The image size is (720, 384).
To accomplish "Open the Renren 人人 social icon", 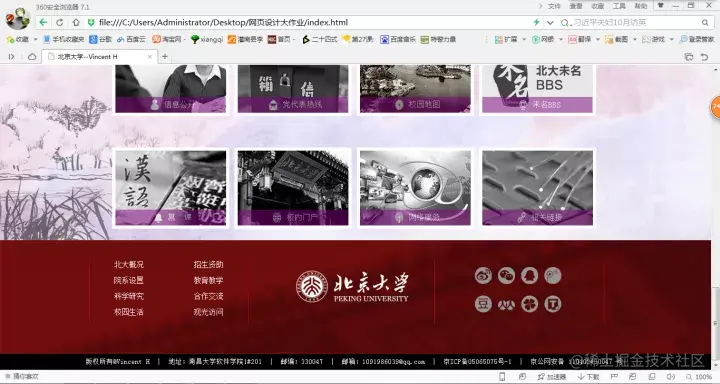I will click(x=506, y=304).
